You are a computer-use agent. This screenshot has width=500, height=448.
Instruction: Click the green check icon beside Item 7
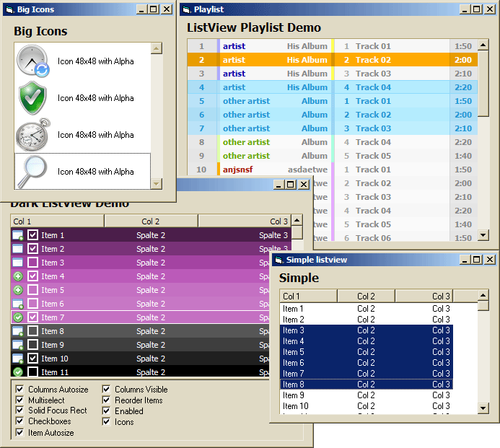[18, 317]
